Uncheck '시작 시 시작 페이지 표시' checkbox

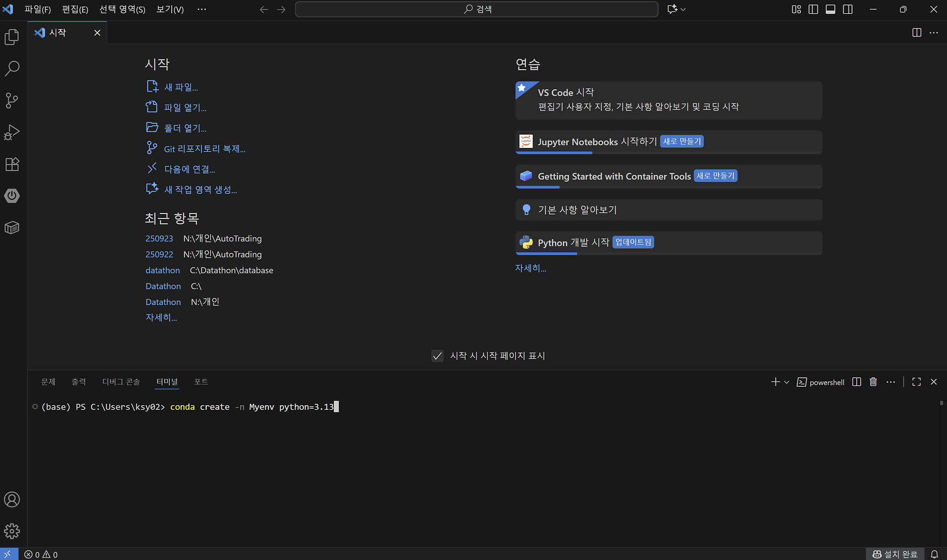point(437,356)
